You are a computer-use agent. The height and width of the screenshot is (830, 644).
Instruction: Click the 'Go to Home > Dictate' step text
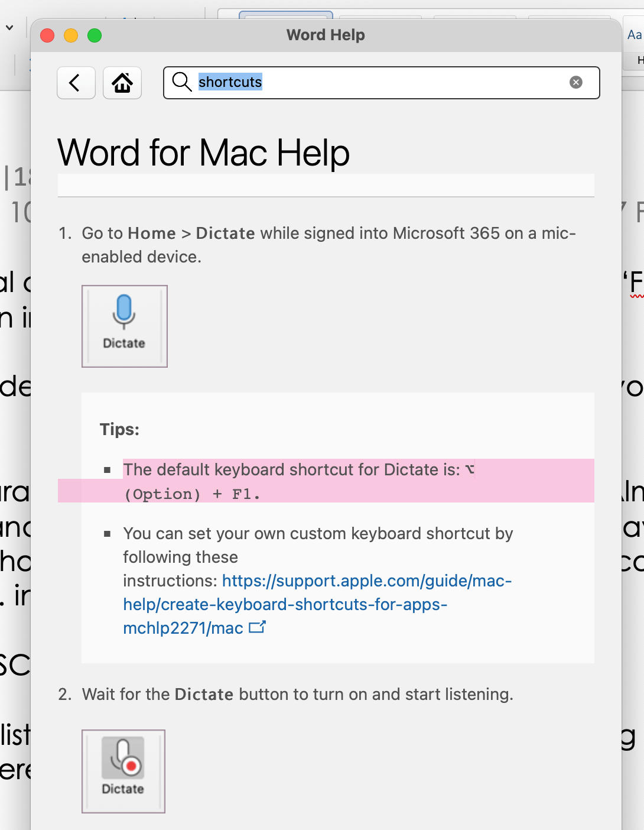tap(328, 245)
